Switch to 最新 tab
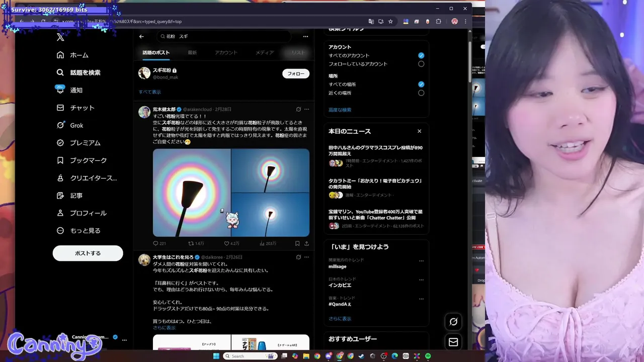This screenshot has height=362, width=644. (x=192, y=52)
